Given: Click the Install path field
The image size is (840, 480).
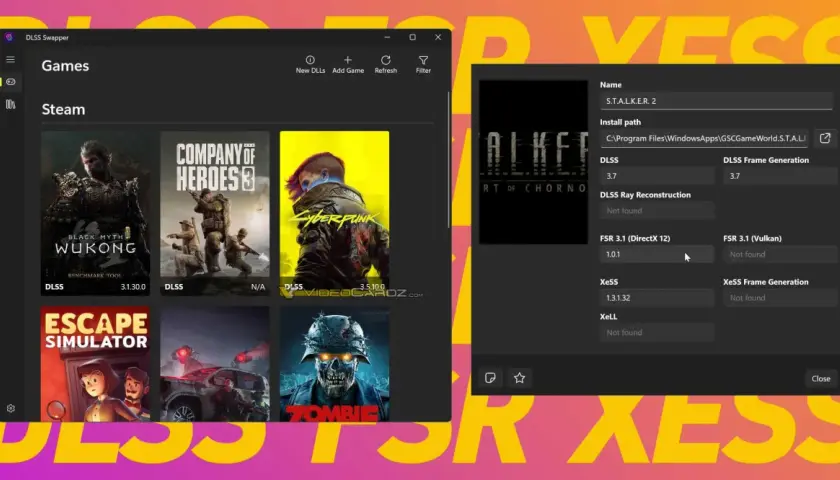Looking at the screenshot, I should (704, 138).
